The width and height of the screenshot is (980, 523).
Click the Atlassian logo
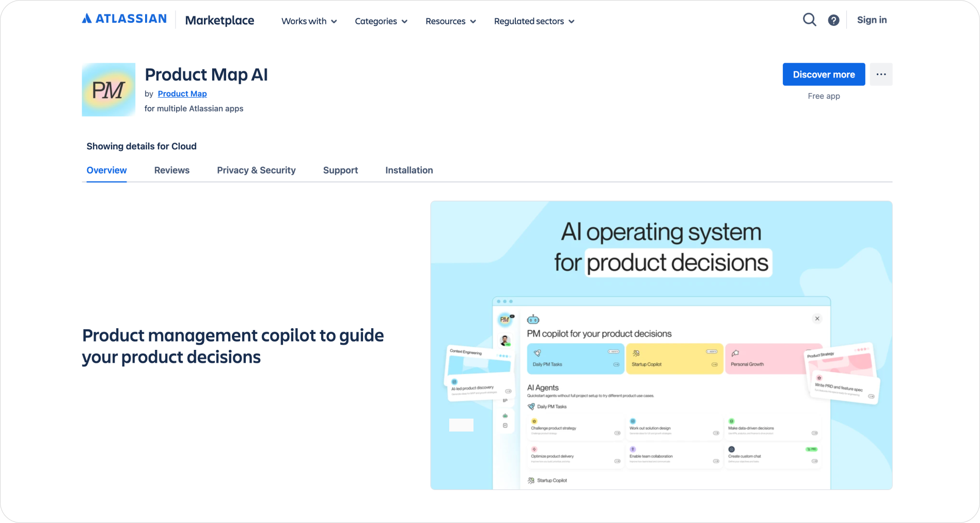[124, 19]
